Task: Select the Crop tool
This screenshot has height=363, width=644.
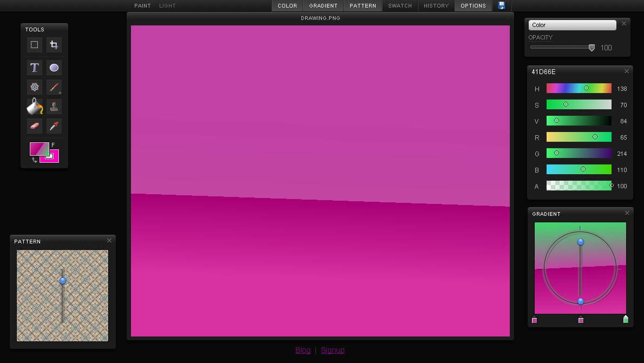Action: pos(54,45)
